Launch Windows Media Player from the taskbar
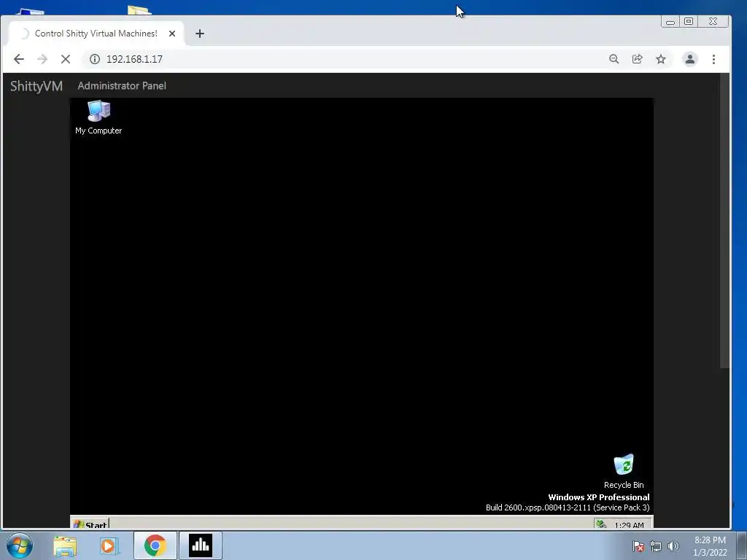The width and height of the screenshot is (747, 560). pos(109,545)
